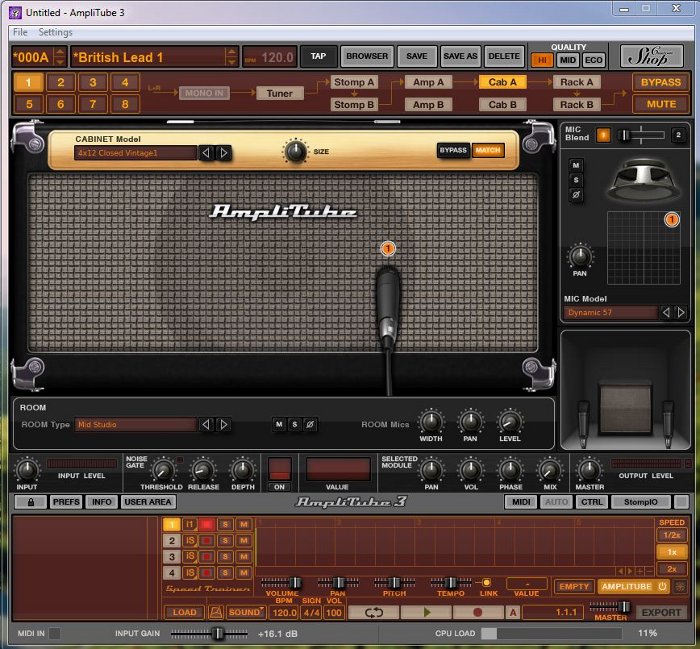This screenshot has height=649, width=700.
Task: Click the AmpliTube power button
Action: pyautogui.click(x=662, y=587)
